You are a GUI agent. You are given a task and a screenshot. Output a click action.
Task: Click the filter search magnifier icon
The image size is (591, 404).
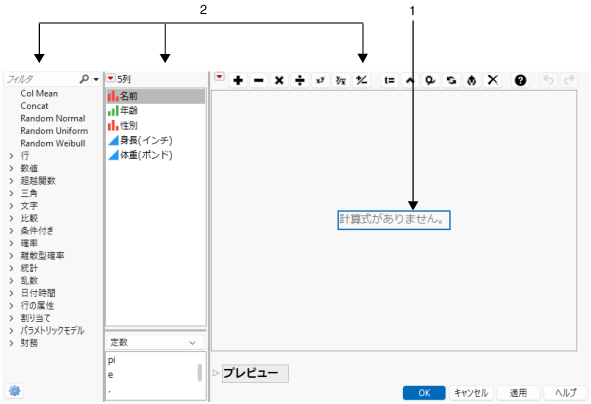pyautogui.click(x=84, y=79)
